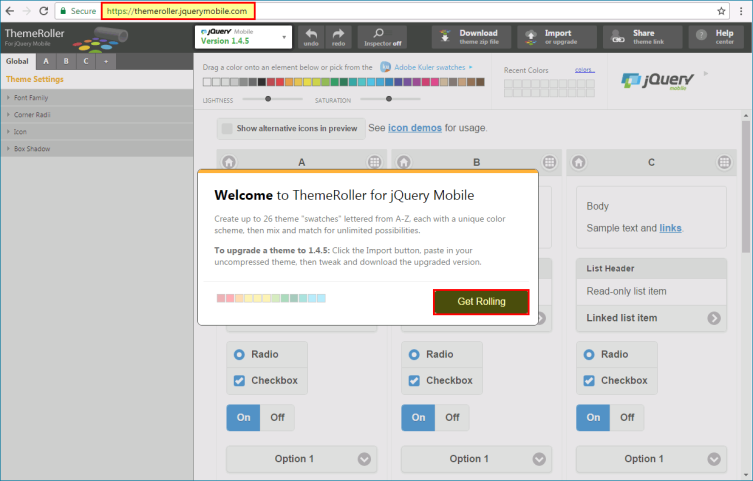753x481 pixels.
Task: Open the Option 1 select in swatch C
Action: point(651,459)
